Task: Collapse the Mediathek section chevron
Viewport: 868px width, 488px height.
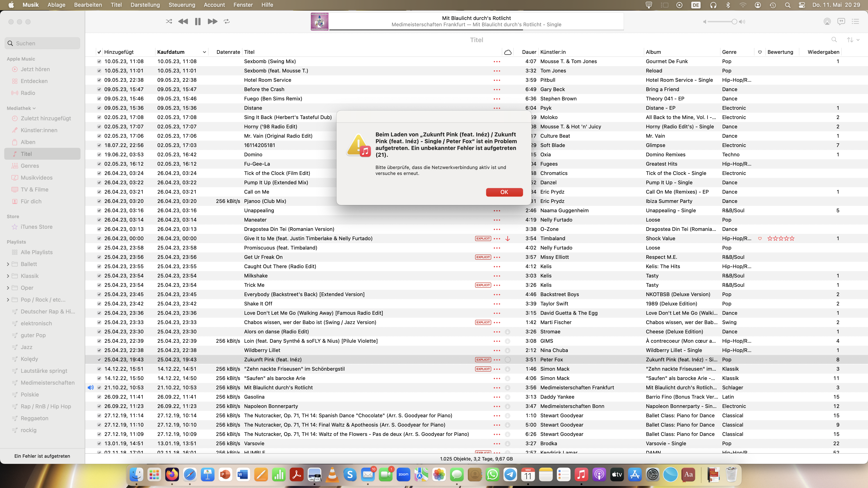Action: coord(34,108)
